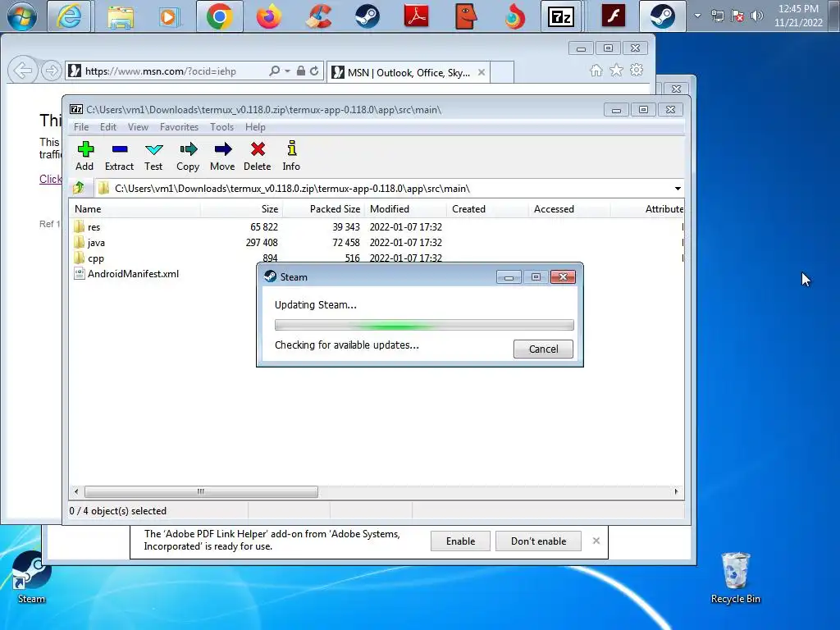The width and height of the screenshot is (840, 630).
Task: Close the MSN browser tab
Action: click(482, 72)
